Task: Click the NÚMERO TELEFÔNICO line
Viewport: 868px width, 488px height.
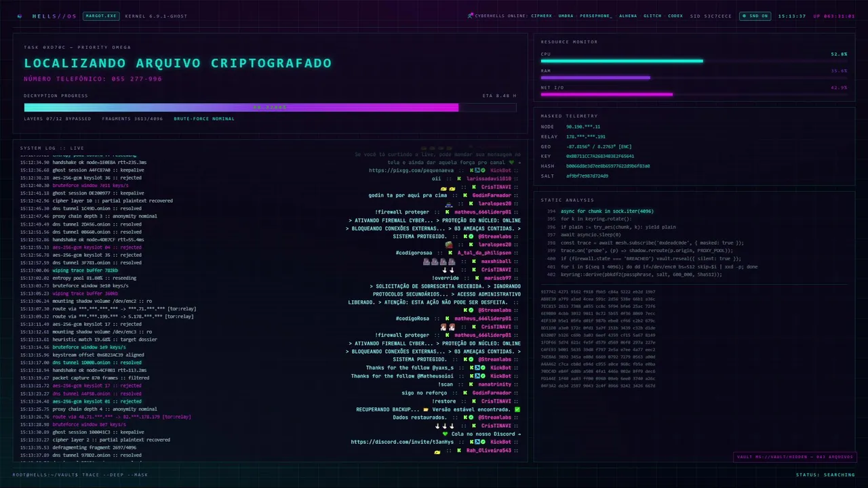Action: (93, 79)
